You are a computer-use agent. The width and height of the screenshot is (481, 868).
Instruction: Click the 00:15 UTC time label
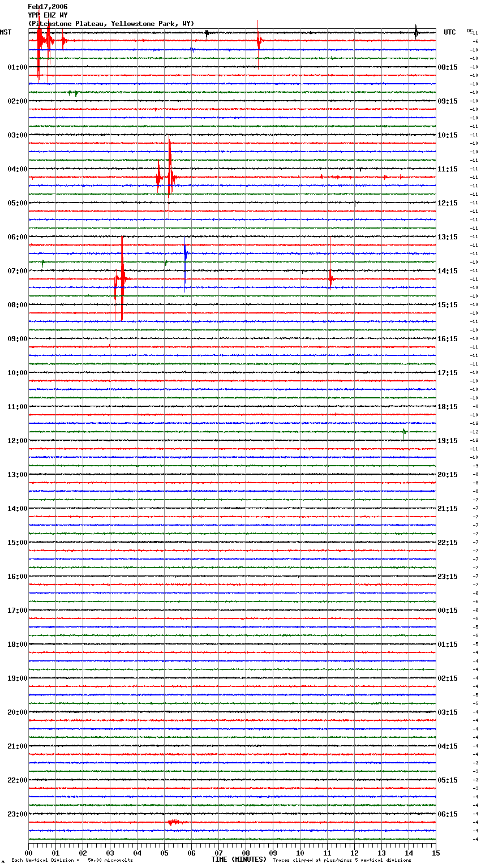click(x=448, y=611)
